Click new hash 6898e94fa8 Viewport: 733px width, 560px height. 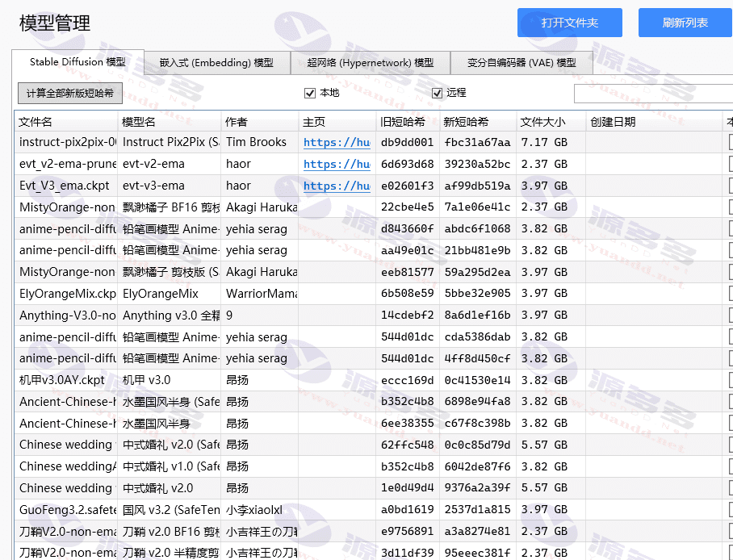[x=478, y=402]
